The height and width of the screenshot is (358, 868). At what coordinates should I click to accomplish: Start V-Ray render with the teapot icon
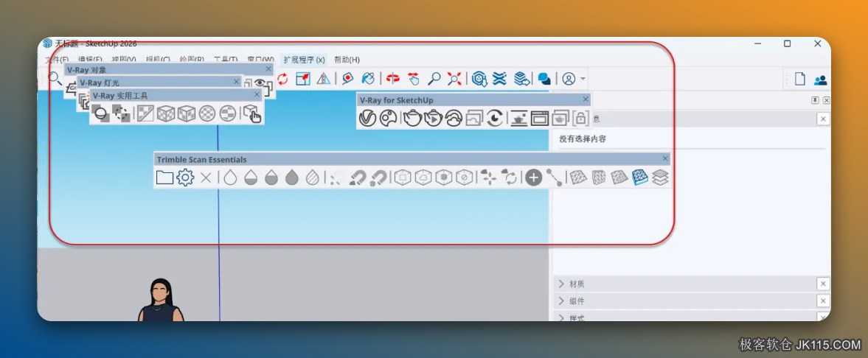(412, 118)
